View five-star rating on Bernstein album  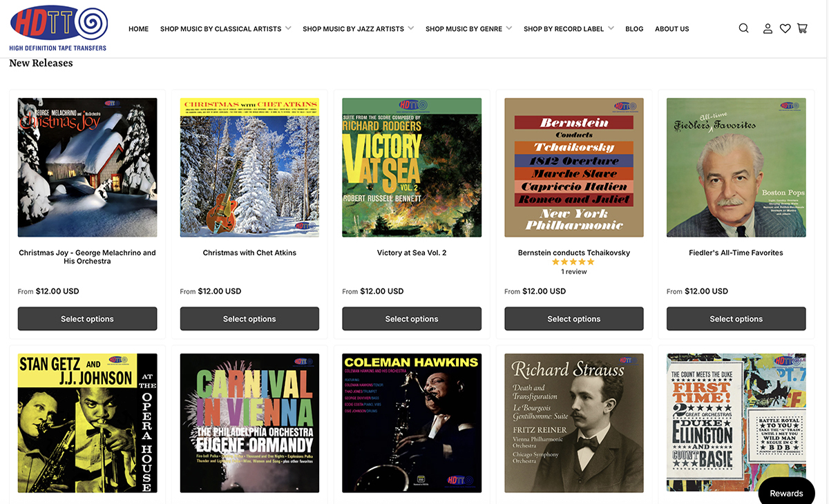(573, 262)
